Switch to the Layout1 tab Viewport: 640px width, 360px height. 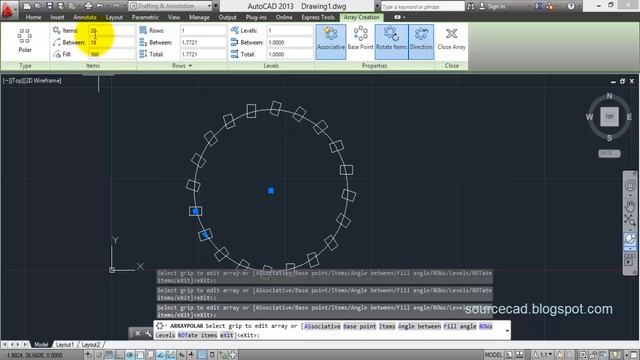point(64,344)
